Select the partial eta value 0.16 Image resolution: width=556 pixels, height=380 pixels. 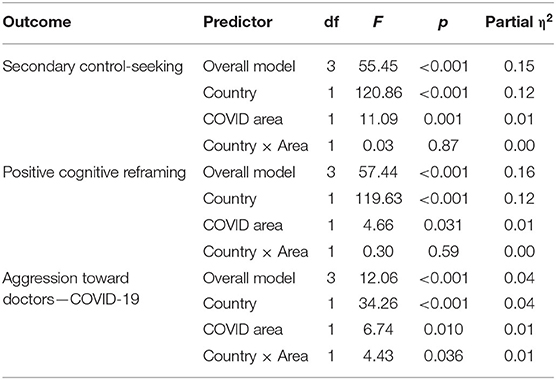[x=519, y=172]
